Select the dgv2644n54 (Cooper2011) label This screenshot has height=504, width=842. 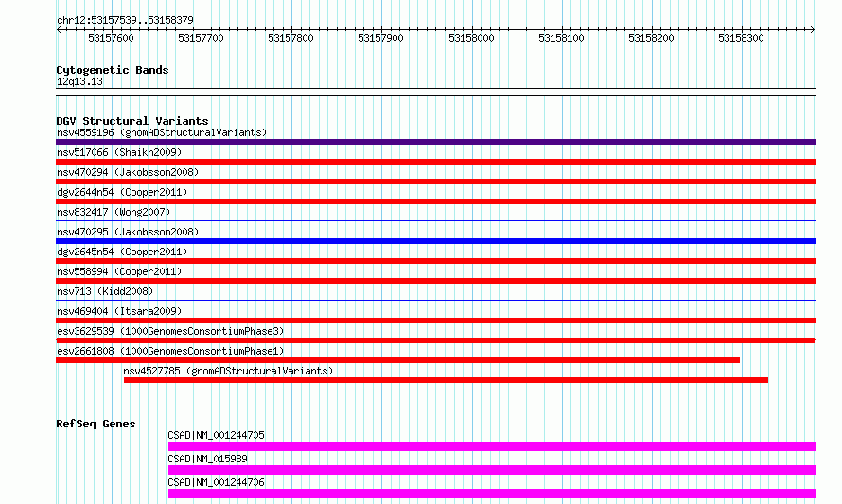[122, 192]
